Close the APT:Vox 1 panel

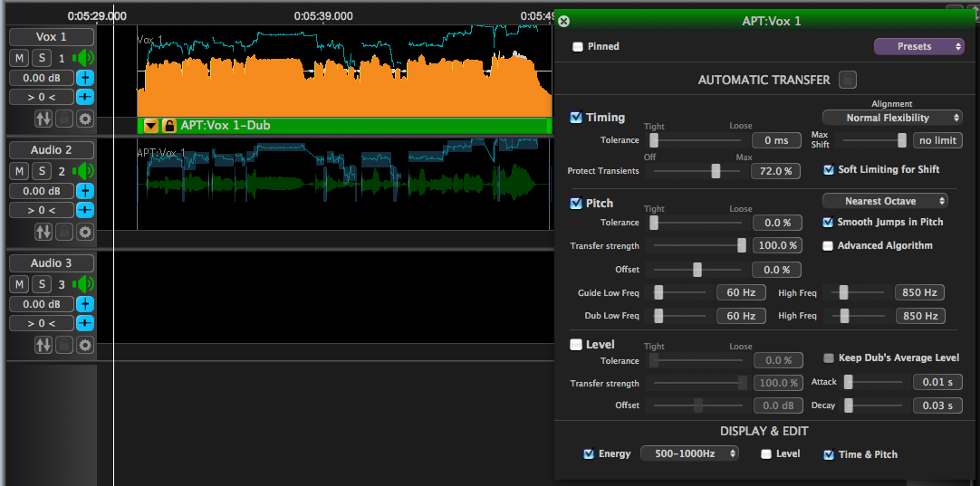click(x=563, y=21)
